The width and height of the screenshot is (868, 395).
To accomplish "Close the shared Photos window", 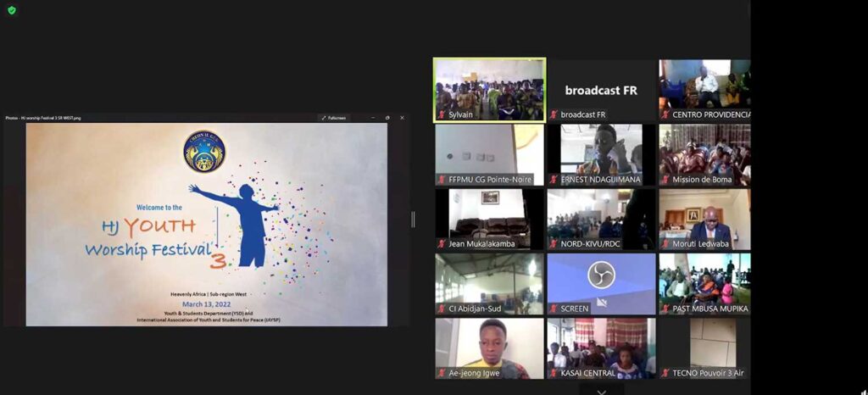I will click(x=402, y=118).
